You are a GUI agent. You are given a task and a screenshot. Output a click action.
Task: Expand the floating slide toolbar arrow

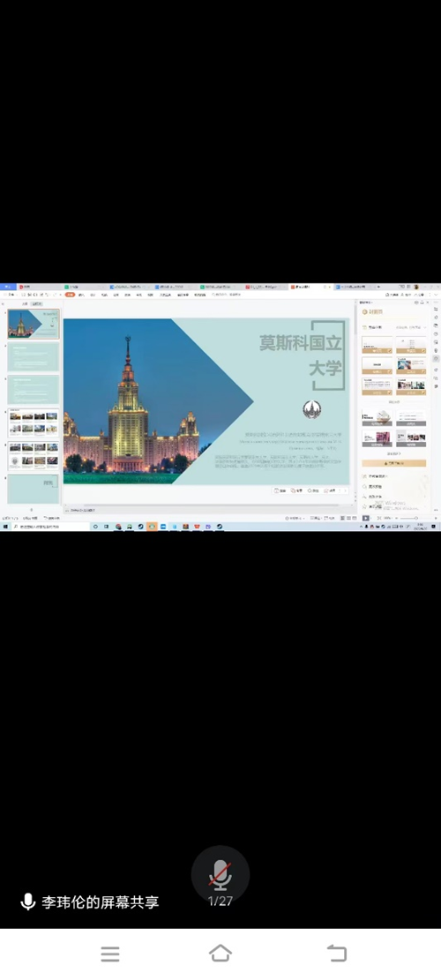[x=346, y=490]
